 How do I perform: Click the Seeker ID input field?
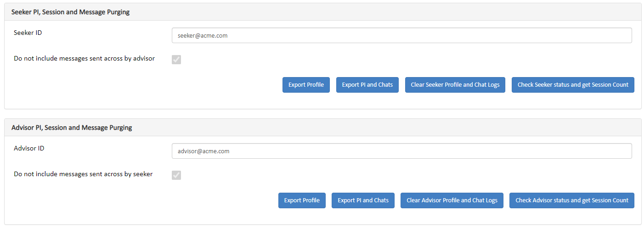tap(402, 35)
